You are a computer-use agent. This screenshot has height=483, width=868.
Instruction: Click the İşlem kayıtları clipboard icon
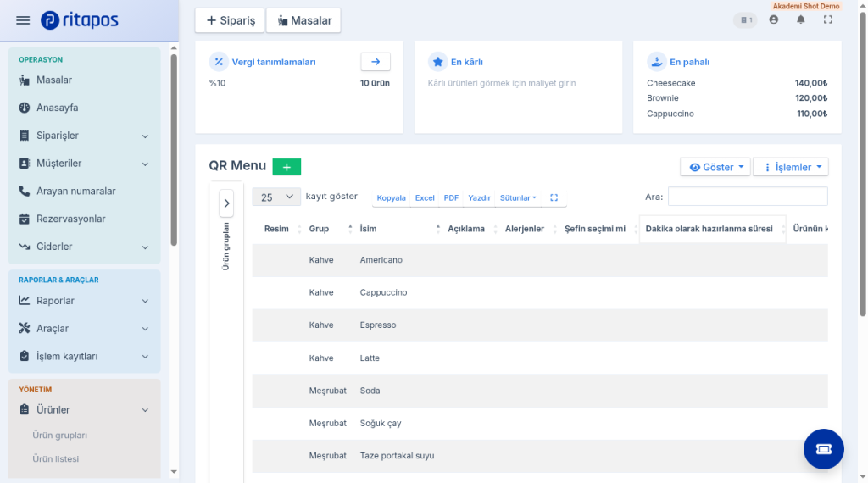[25, 356]
